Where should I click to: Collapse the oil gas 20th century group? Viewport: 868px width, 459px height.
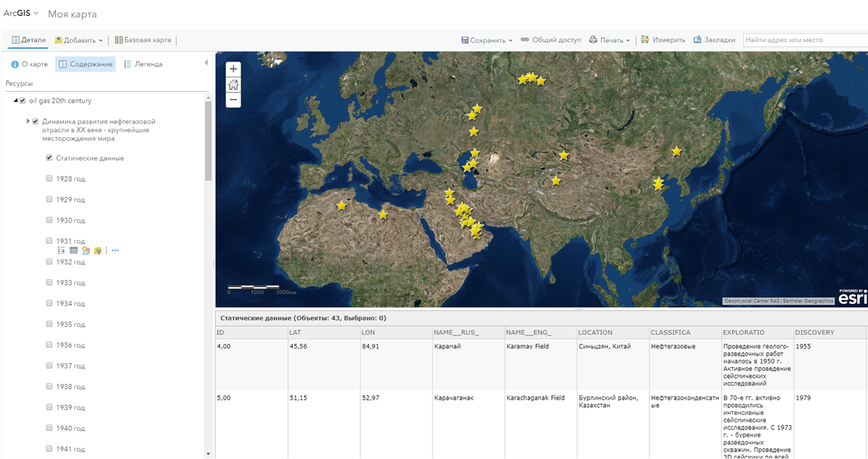(16, 100)
